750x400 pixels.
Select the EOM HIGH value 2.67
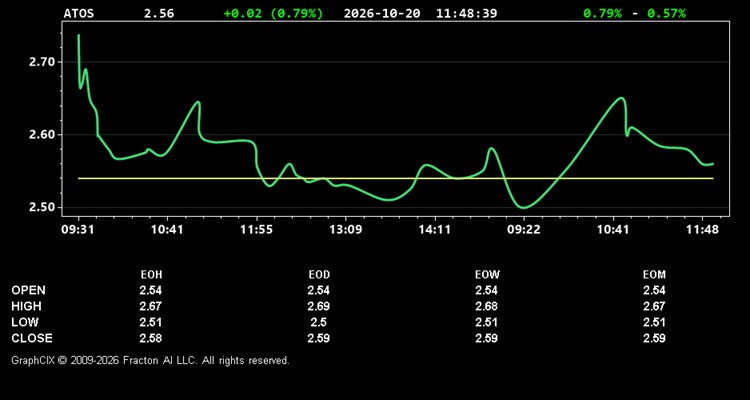coord(654,306)
